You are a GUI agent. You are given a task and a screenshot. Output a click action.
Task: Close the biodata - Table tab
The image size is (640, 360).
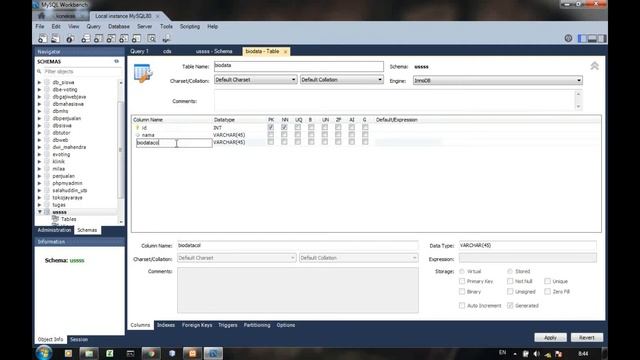(285, 51)
